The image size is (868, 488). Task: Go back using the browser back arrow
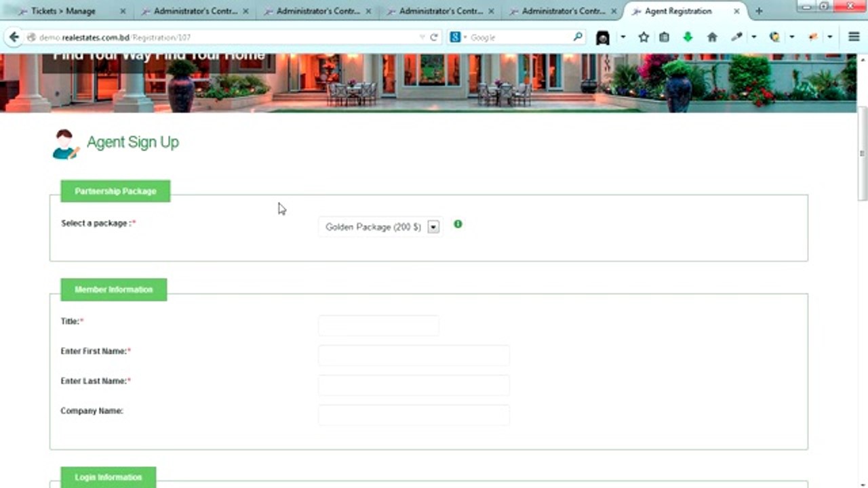click(14, 37)
